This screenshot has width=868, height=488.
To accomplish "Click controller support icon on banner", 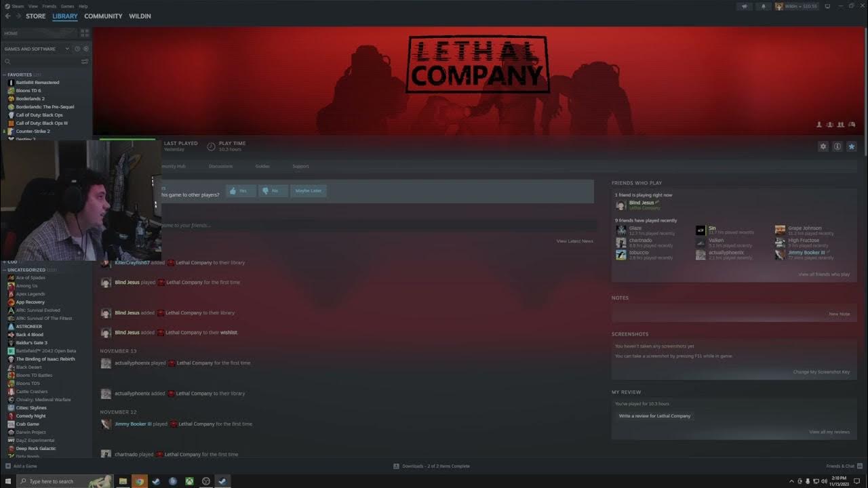I will tap(852, 125).
